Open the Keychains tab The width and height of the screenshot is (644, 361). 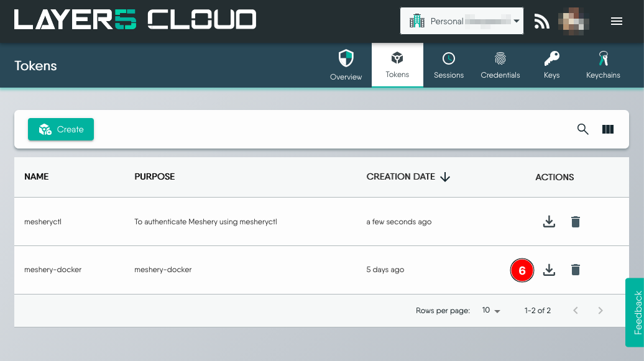coord(603,65)
